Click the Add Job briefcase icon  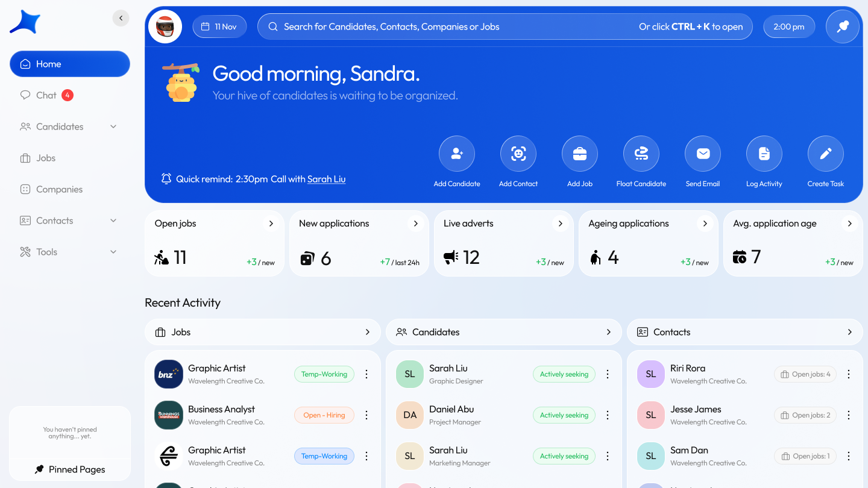coord(580,154)
